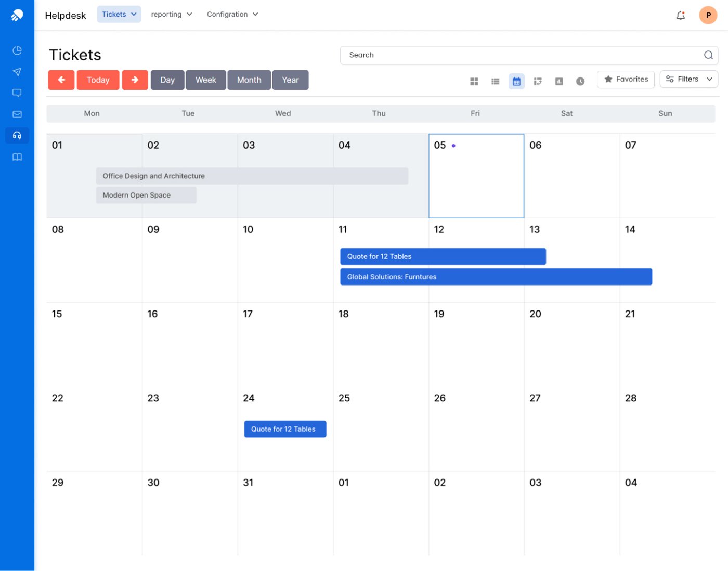The height and width of the screenshot is (571, 728).
Task: Select the clock activity view icon
Action: point(580,82)
